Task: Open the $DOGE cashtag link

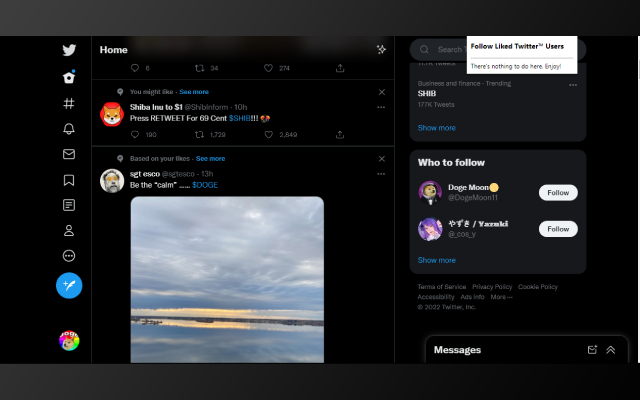Action: tap(205, 185)
